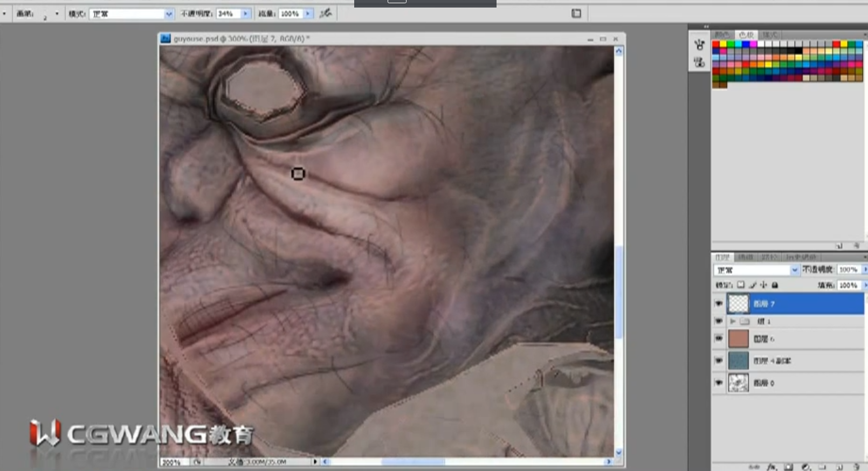The width and height of the screenshot is (868, 471).
Task: Toggle the brushes panel icon in options bar
Action: (576, 13)
